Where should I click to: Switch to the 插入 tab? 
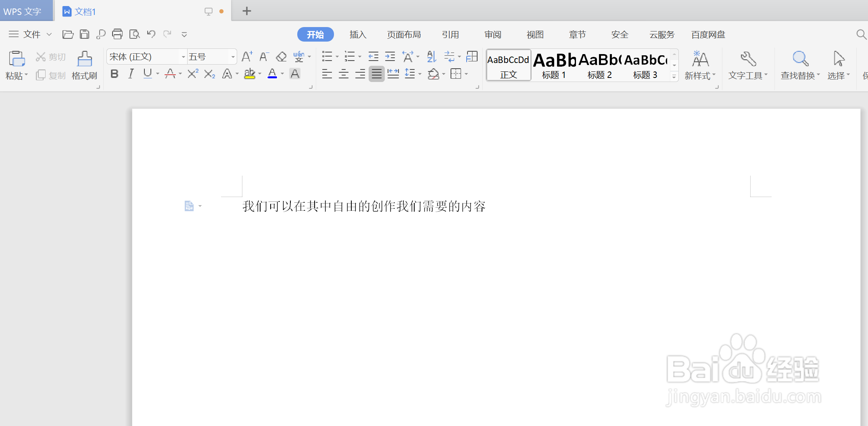pyautogui.click(x=358, y=35)
